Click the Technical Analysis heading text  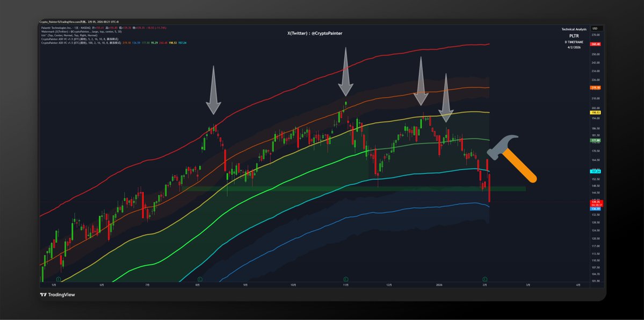coord(574,29)
